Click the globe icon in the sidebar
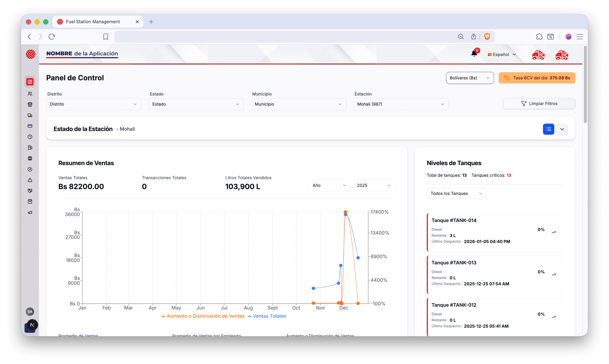The width and height of the screenshot is (609, 364). coord(30,158)
